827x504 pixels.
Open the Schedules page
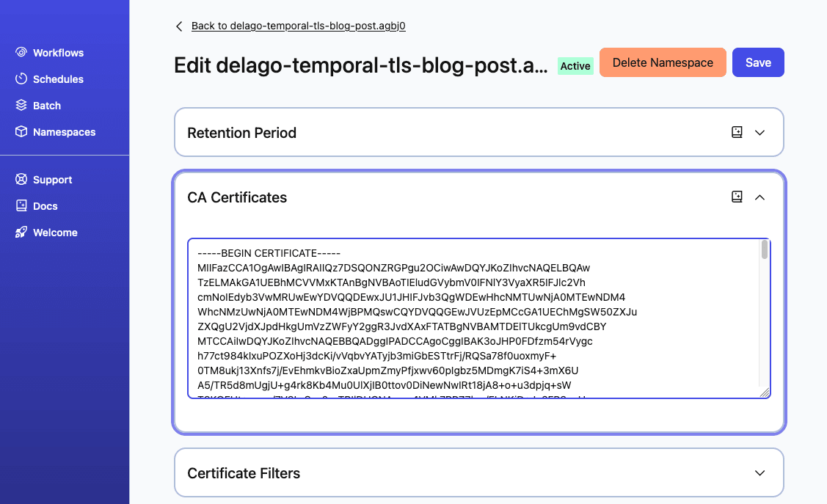(x=57, y=78)
